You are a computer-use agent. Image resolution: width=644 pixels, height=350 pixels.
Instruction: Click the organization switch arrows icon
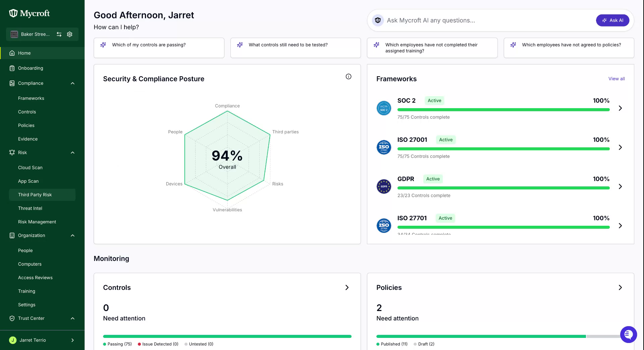pyautogui.click(x=59, y=34)
